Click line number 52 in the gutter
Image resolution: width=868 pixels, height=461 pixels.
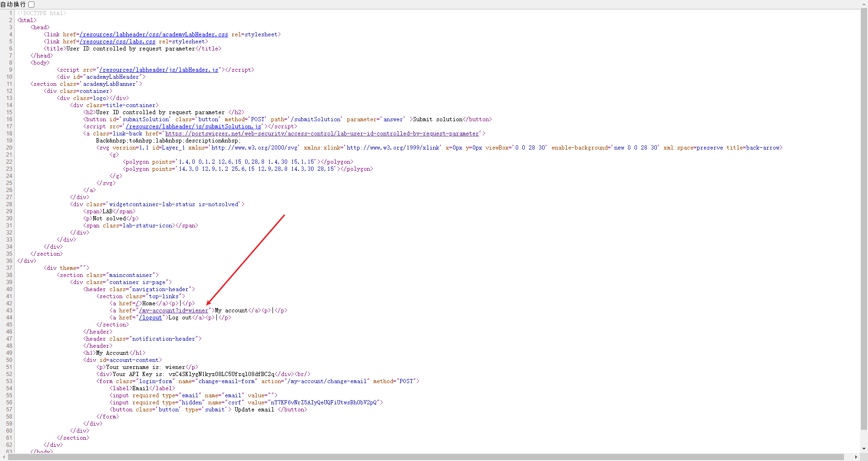(9, 374)
